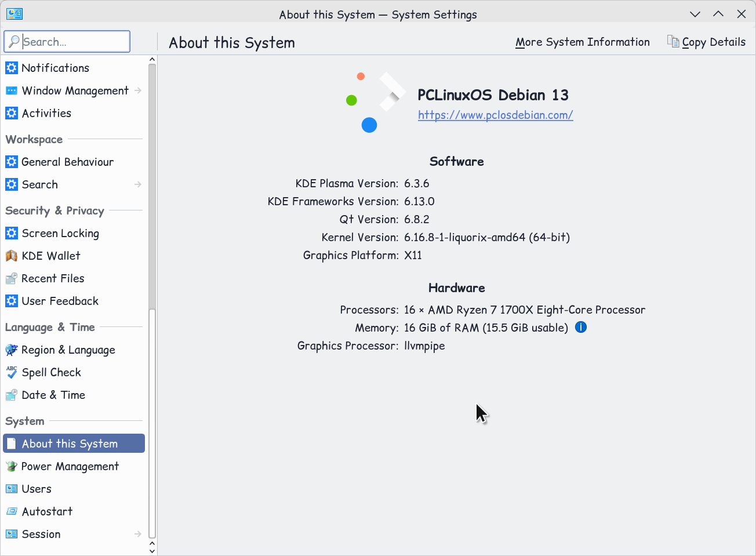Click the sidebar vertical scrollbar
Image resolution: width=756 pixels, height=556 pixels.
pos(152,186)
